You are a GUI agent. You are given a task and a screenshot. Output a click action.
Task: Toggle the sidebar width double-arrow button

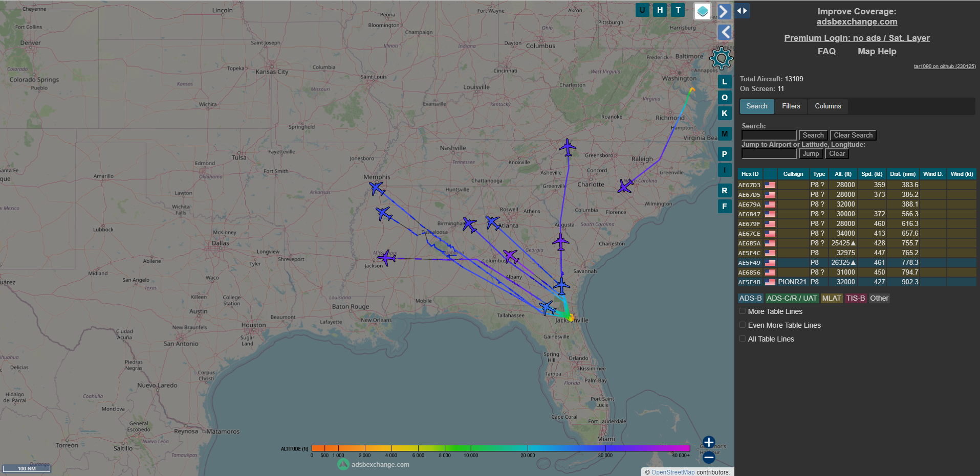coord(742,11)
